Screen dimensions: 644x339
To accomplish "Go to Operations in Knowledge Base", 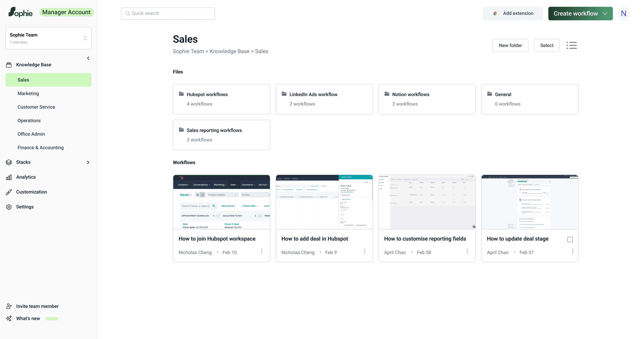I will pos(29,120).
